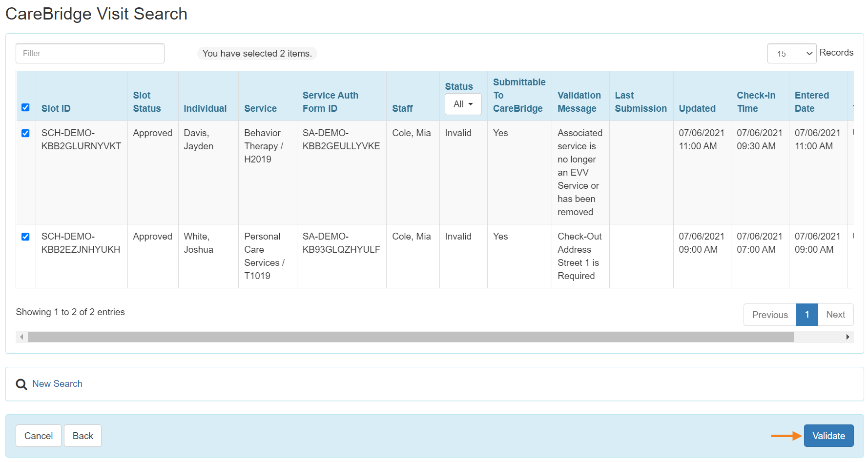Click slot ID SCH-DEMO-KBB2EZJNHYUKH

(x=81, y=243)
